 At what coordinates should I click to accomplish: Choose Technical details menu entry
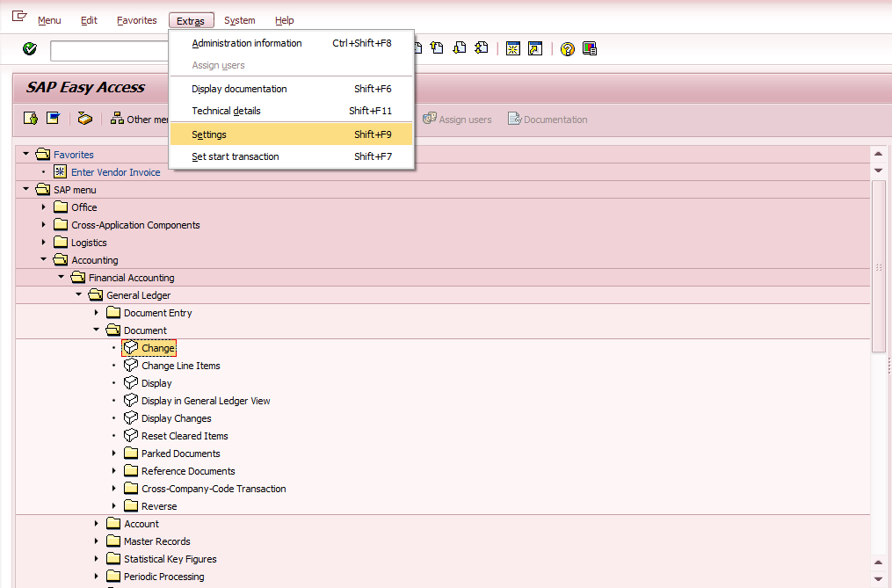pyautogui.click(x=291, y=111)
